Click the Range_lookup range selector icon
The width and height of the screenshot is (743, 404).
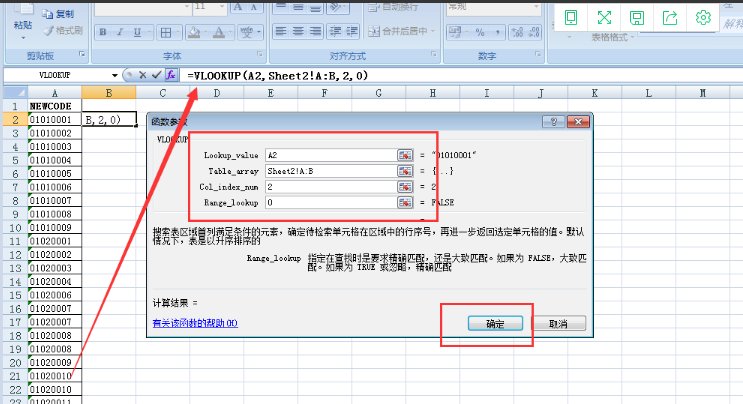405,203
